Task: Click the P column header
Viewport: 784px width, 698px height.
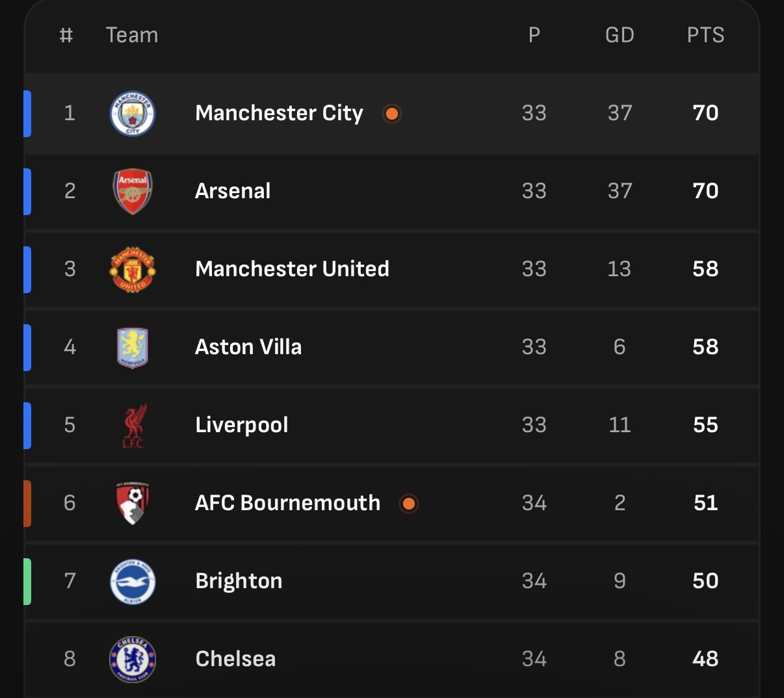Action: (x=534, y=35)
